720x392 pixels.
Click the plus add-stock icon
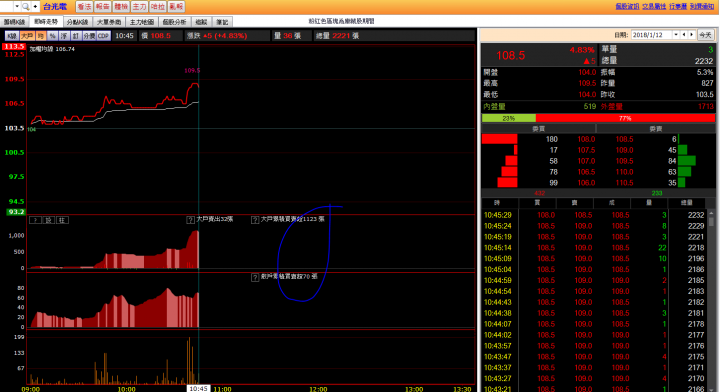[x=35, y=6]
